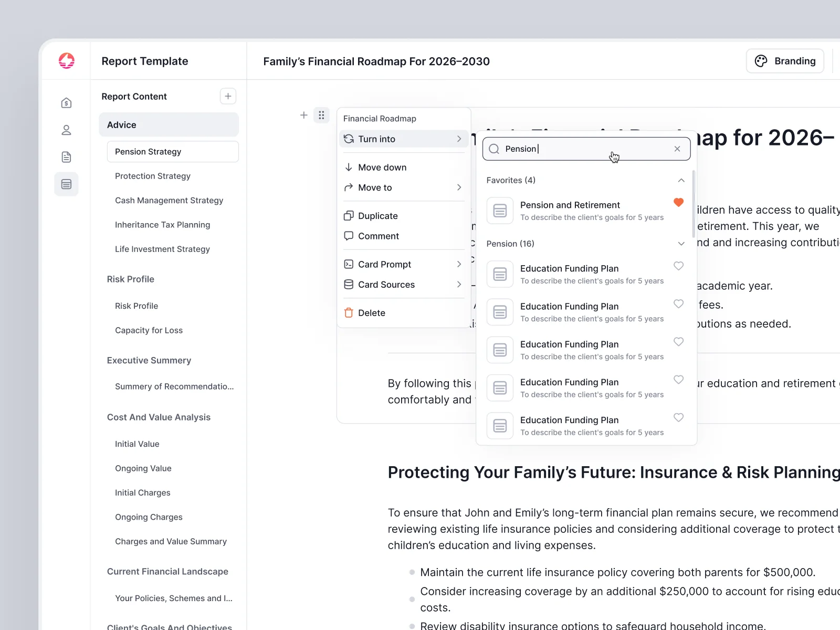Toggle the Pension (16) group chevron
Viewport: 840px width, 630px height.
681,244
